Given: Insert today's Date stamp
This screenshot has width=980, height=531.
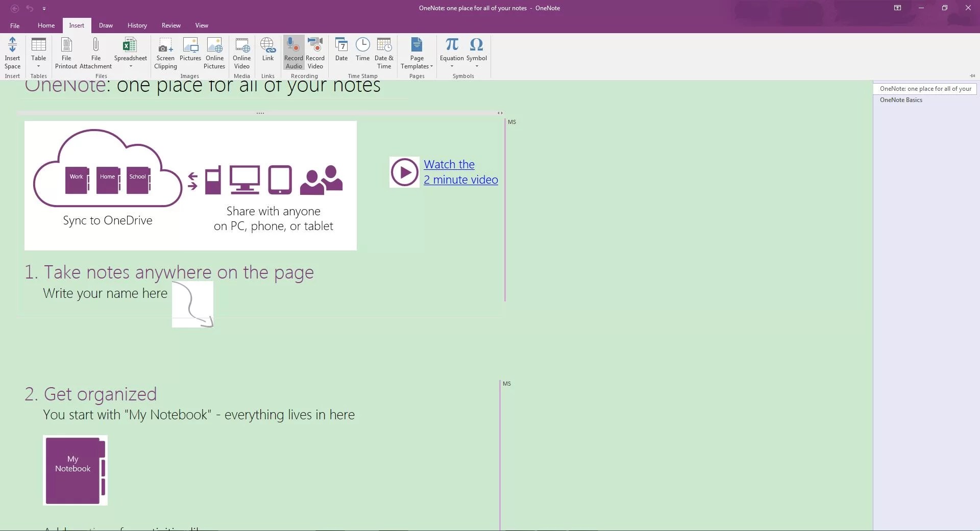Looking at the screenshot, I should (341, 51).
